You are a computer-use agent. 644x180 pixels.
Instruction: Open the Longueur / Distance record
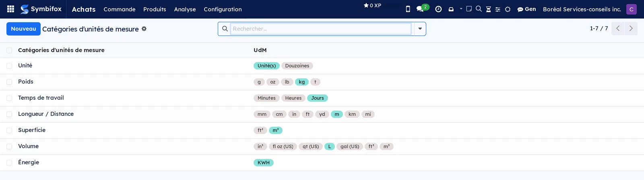pos(46,114)
